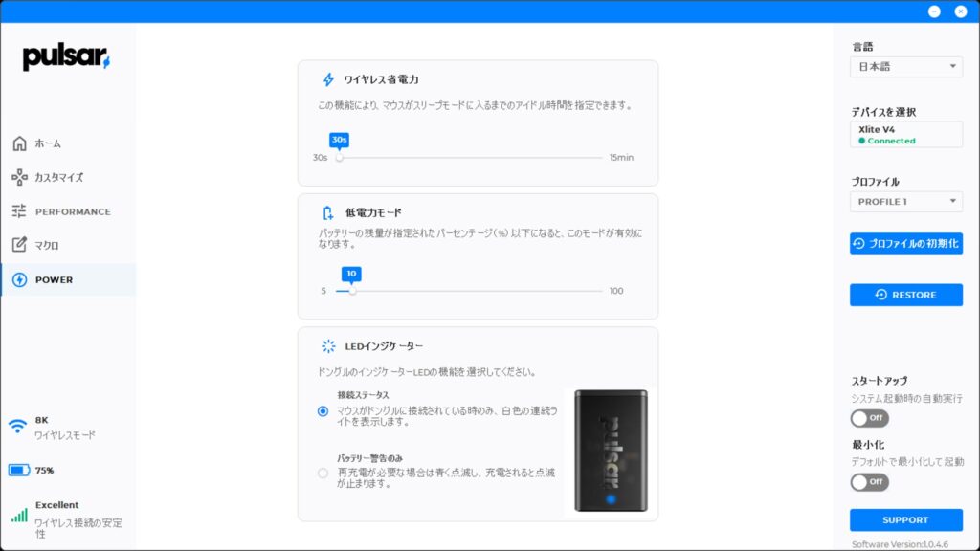Screen dimensions: 980x551
Task: Go to カスタマイズ menu item
Action: pos(58,177)
